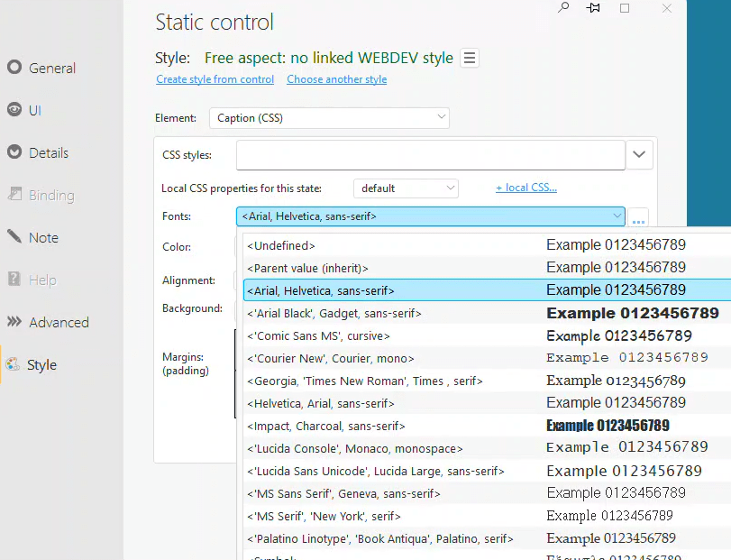Open the style hamburger menu icon

[x=470, y=59]
